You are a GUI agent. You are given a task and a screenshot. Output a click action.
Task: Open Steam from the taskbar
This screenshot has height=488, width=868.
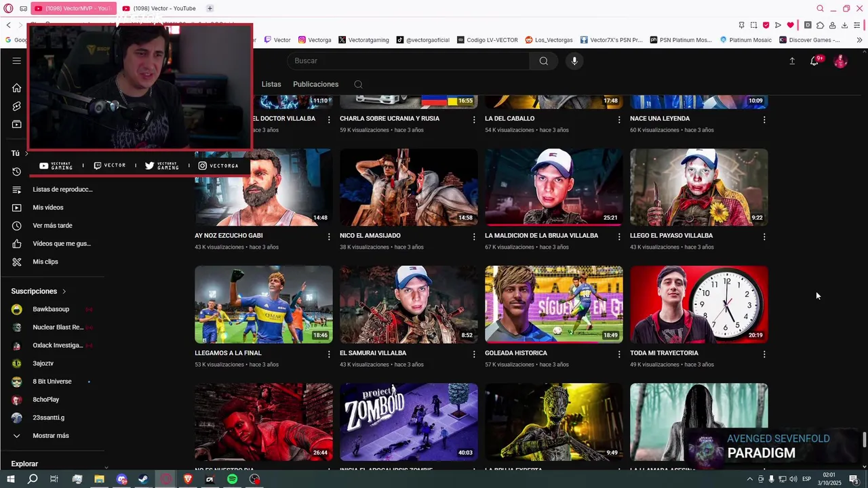143,479
